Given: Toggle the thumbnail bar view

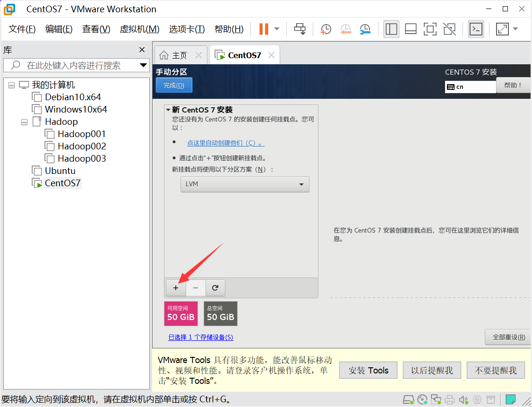Looking at the screenshot, I should click(411, 29).
